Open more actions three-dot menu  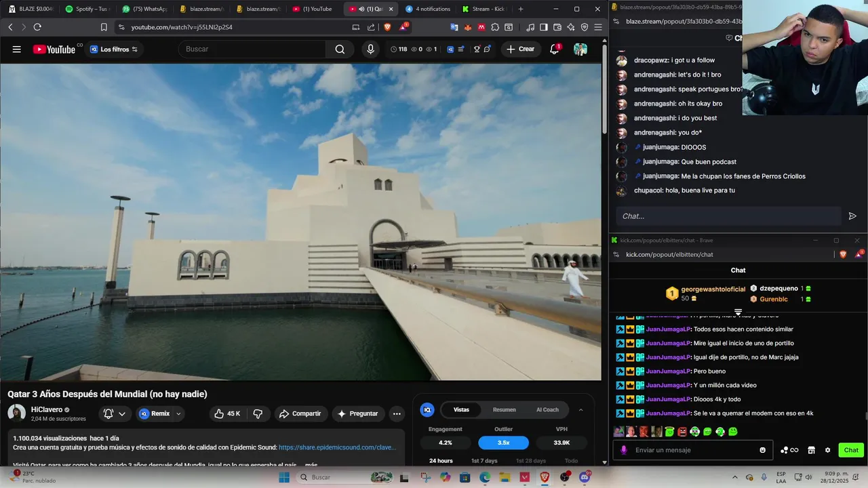pyautogui.click(x=397, y=413)
